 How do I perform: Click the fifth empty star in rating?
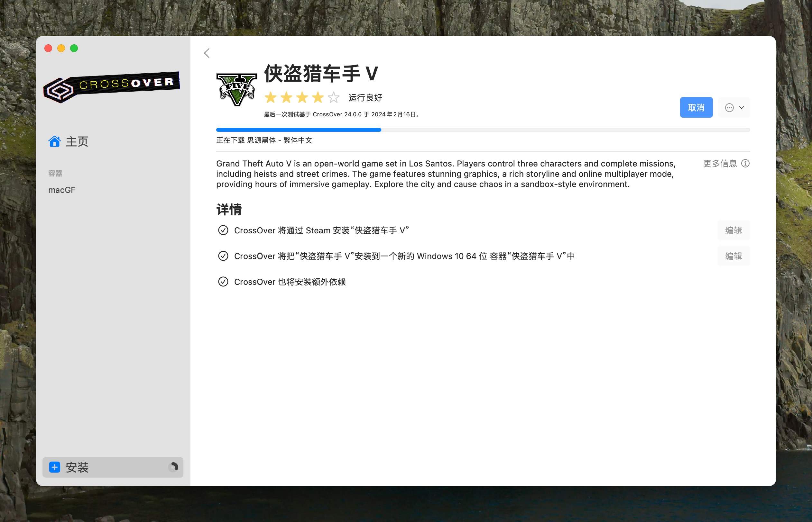(x=333, y=98)
